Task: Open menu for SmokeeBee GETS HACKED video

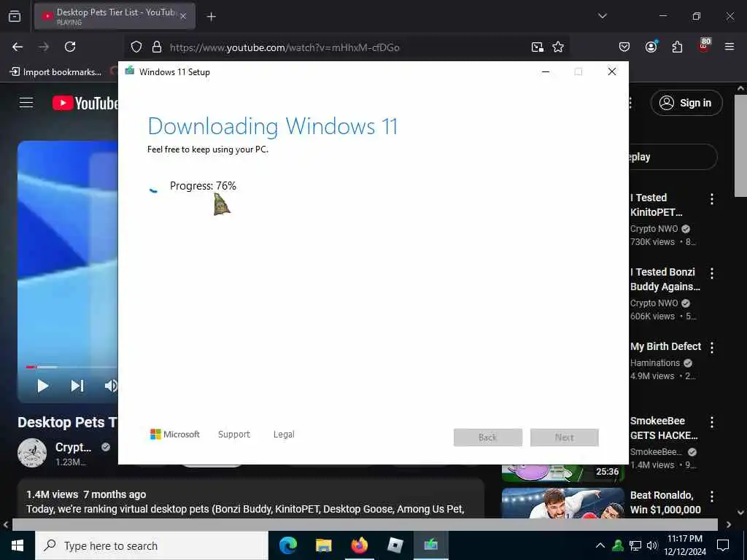Action: tap(712, 422)
